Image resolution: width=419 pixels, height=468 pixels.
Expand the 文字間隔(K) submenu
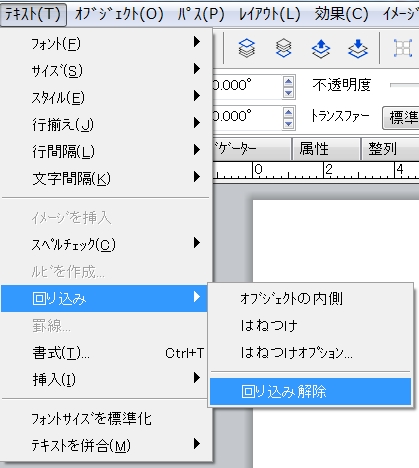(106, 178)
